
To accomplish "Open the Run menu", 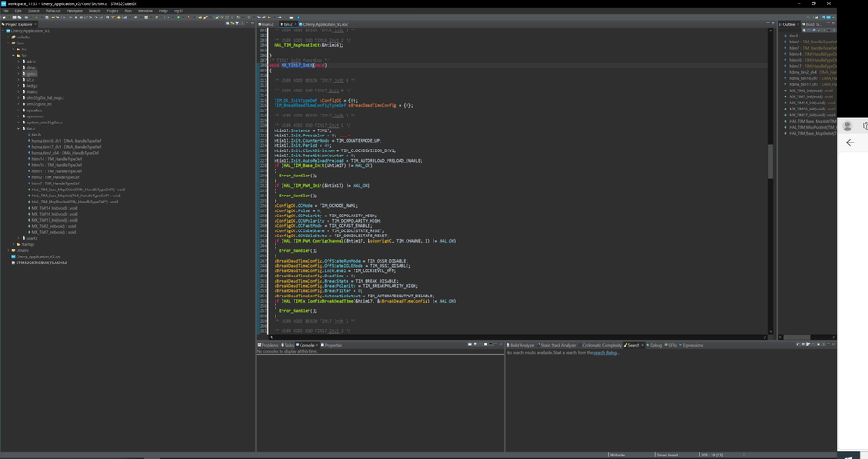I will (128, 11).
